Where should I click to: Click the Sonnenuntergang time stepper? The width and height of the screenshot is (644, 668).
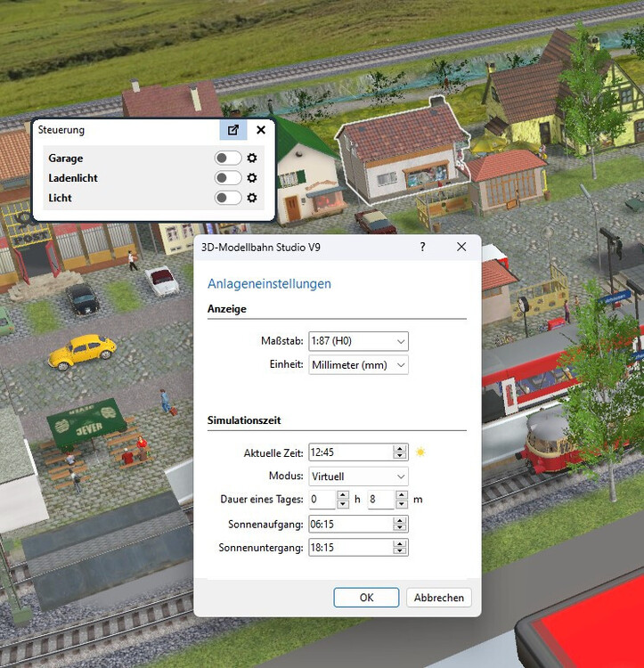click(401, 548)
